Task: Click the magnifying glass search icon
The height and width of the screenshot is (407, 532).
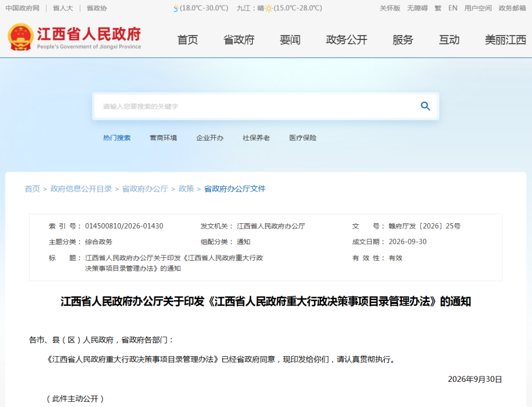Action: pyautogui.click(x=425, y=106)
